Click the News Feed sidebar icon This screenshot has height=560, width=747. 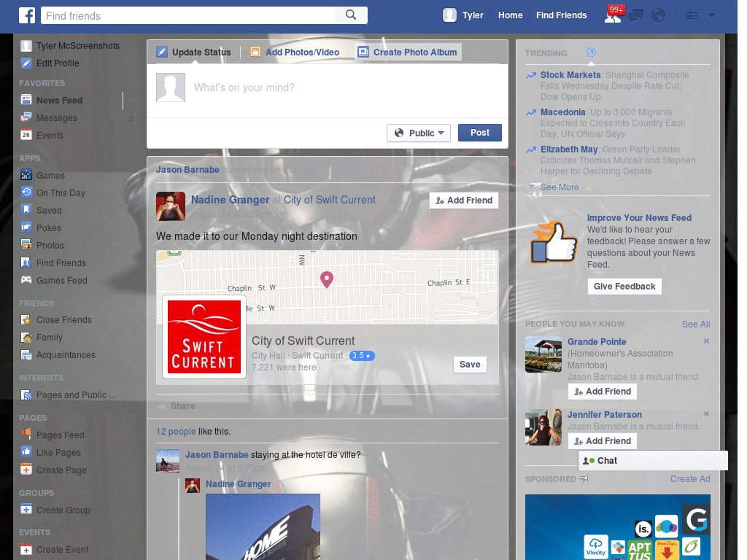point(26,100)
